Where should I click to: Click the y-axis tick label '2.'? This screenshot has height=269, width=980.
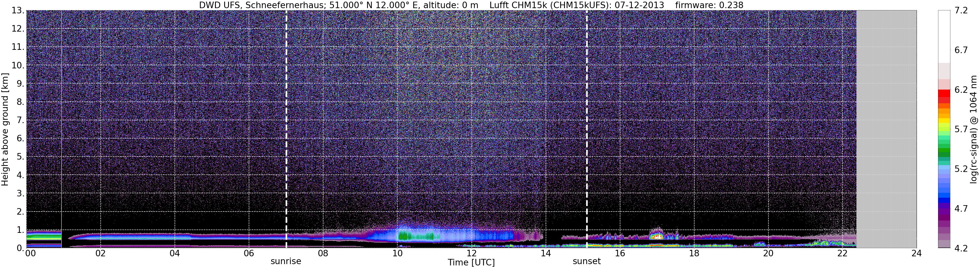point(20,212)
